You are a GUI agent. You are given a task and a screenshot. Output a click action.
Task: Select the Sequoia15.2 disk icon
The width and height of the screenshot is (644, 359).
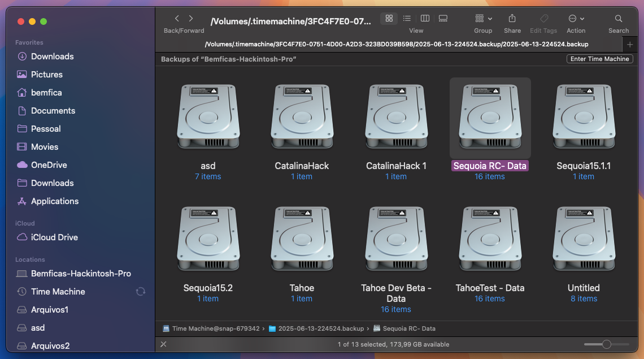coord(208,239)
